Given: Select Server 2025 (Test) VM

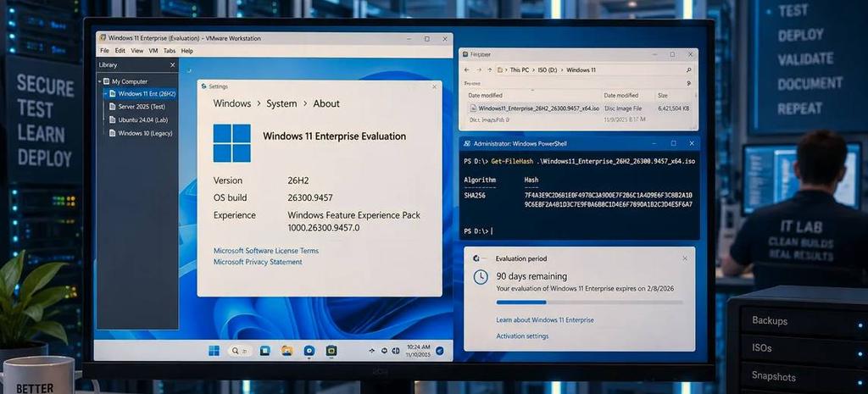Looking at the screenshot, I should click(x=142, y=107).
